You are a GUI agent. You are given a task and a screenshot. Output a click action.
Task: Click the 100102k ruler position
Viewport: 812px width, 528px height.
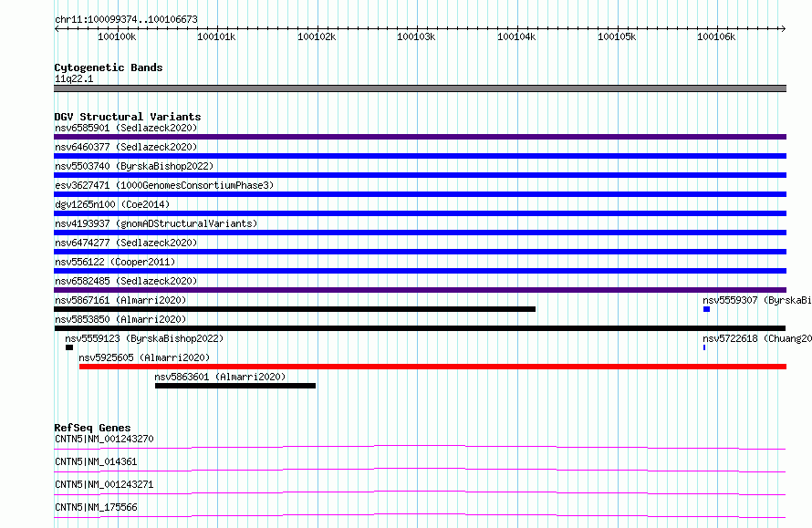coord(317,36)
